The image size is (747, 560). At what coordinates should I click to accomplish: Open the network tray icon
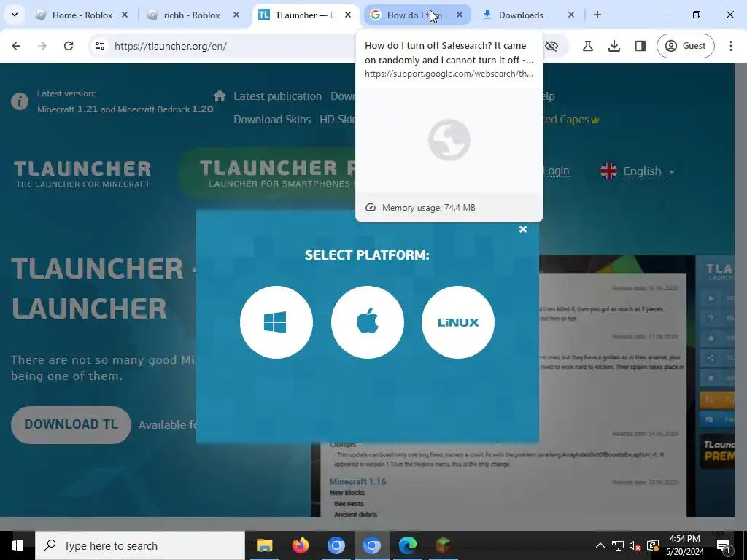click(x=618, y=545)
